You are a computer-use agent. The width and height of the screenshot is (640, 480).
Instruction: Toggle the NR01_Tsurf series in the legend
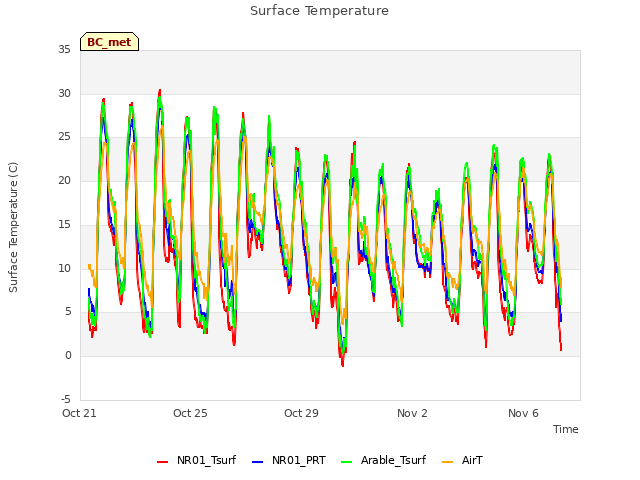pos(196,460)
